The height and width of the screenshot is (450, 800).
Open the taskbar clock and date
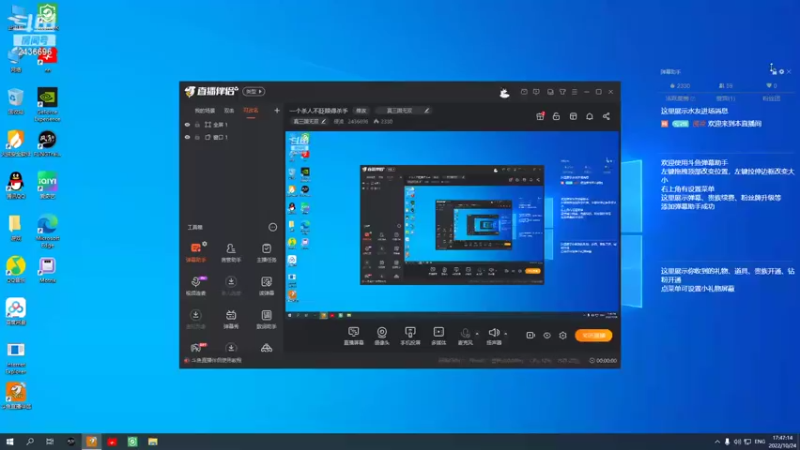783,442
